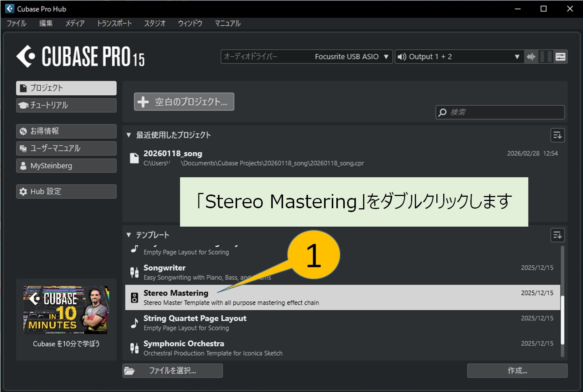The width and height of the screenshot is (583, 392).
Task: Click the faders icon beside Songwriter
Action: 134,272
